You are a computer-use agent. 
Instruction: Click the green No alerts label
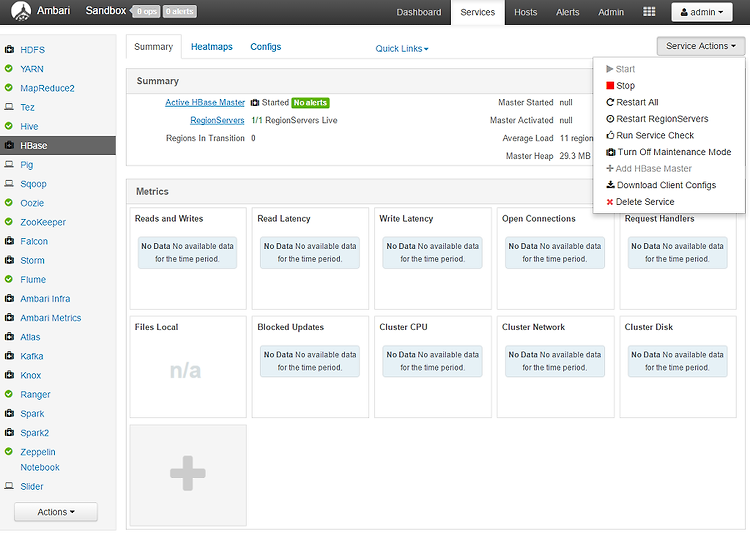[310, 102]
